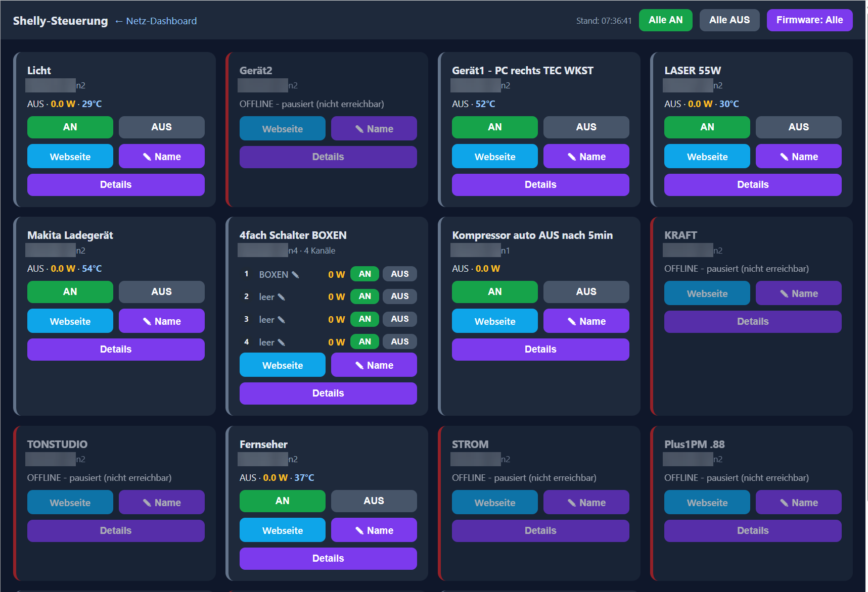Viewport: 868px width, 592px height.
Task: Switch channel 3 leer AN
Action: [x=365, y=319]
